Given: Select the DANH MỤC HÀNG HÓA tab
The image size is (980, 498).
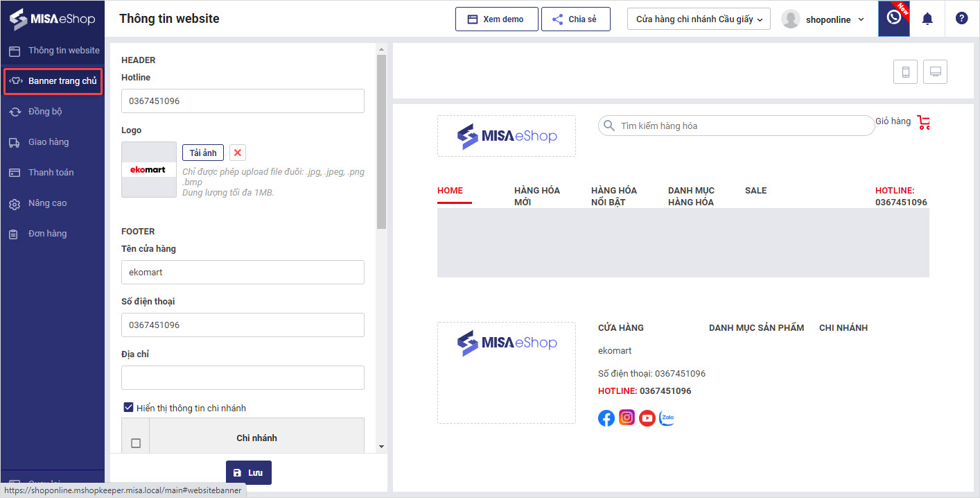Looking at the screenshot, I should coord(691,196).
